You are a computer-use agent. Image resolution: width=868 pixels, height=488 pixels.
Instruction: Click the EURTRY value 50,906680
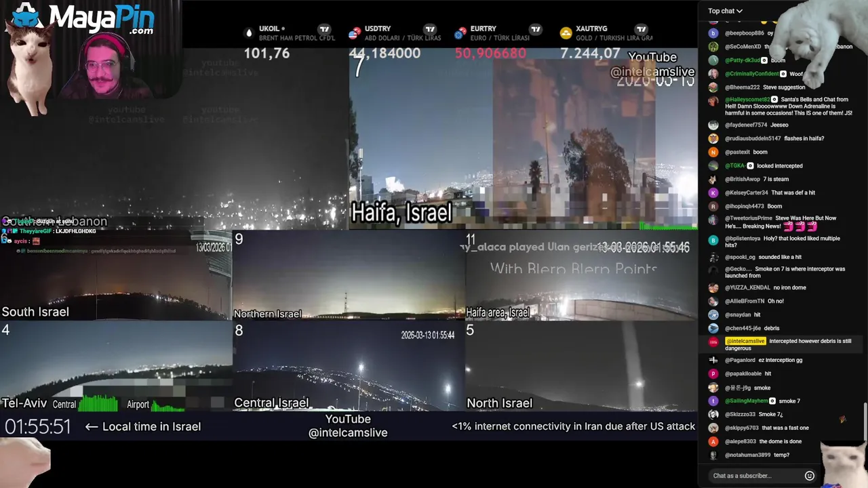[490, 53]
